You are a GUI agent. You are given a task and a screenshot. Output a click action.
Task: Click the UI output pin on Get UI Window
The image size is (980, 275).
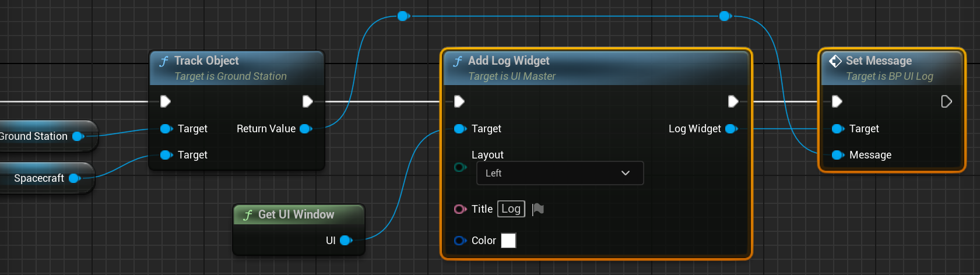tap(346, 240)
